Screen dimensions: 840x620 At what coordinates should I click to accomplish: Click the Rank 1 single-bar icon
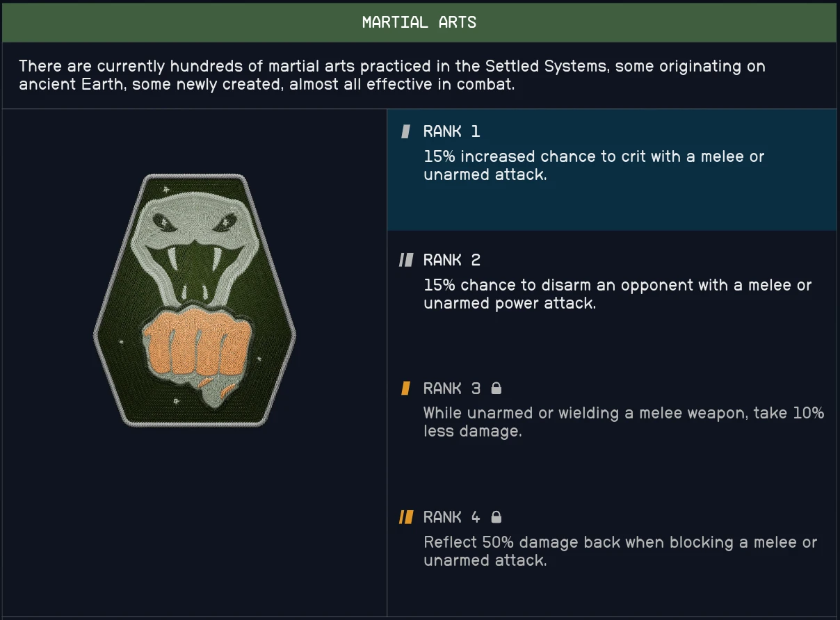pyautogui.click(x=406, y=132)
